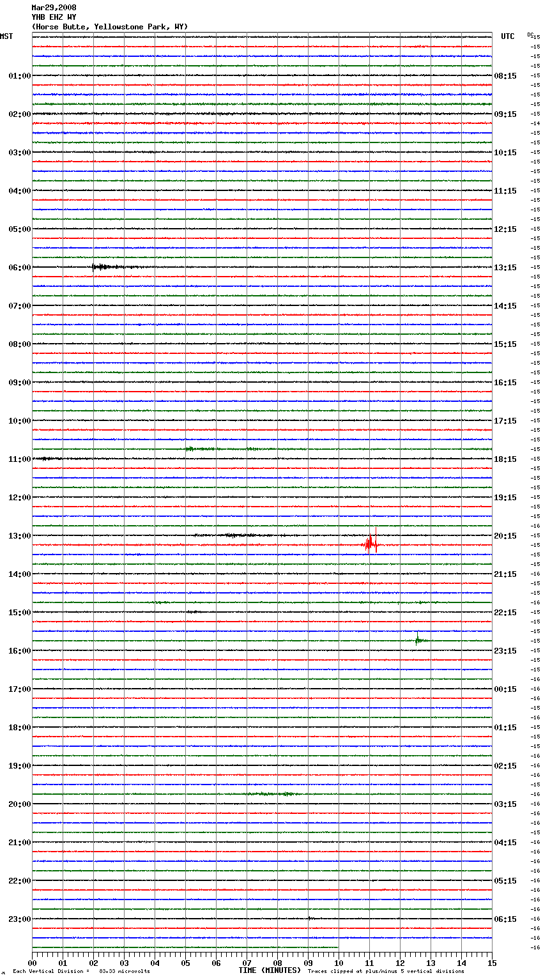Click the 06:15 UTC row label
The height and width of the screenshot is (980, 543).
pyautogui.click(x=505, y=919)
